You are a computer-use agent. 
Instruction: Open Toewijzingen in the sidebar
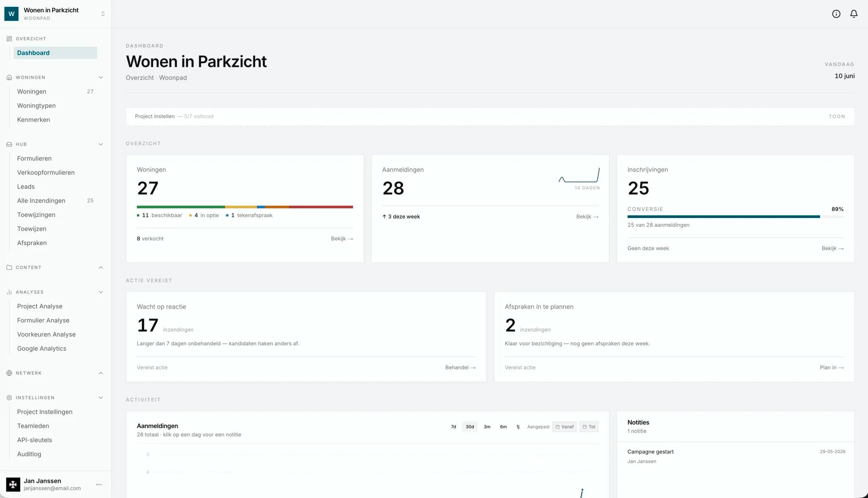click(x=55, y=215)
